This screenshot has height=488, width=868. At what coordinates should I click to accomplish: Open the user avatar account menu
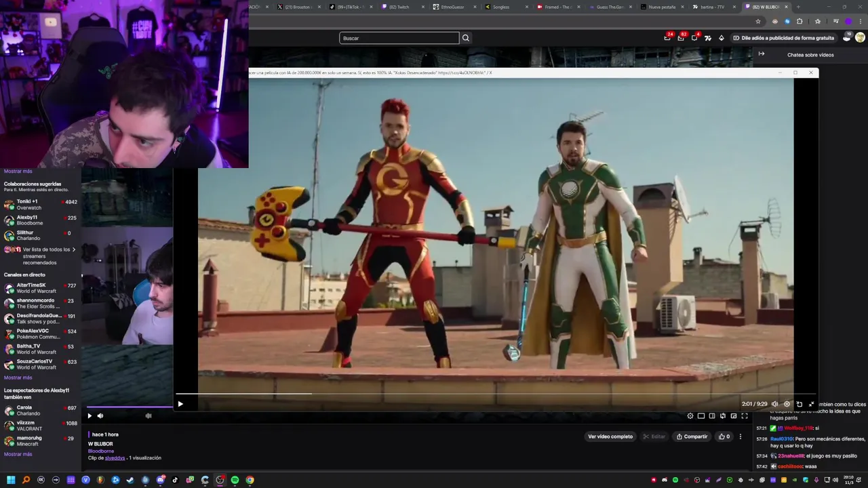click(860, 38)
